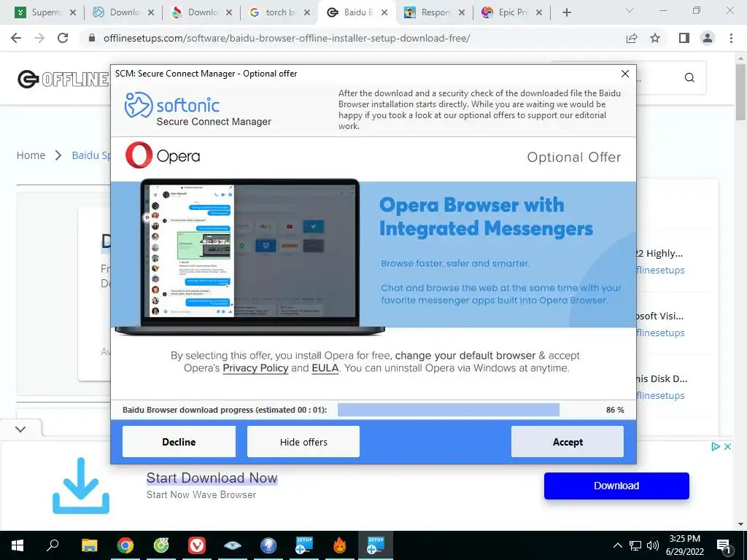747x560 pixels.
Task: Click the blue Download ad button
Action: tap(616, 486)
